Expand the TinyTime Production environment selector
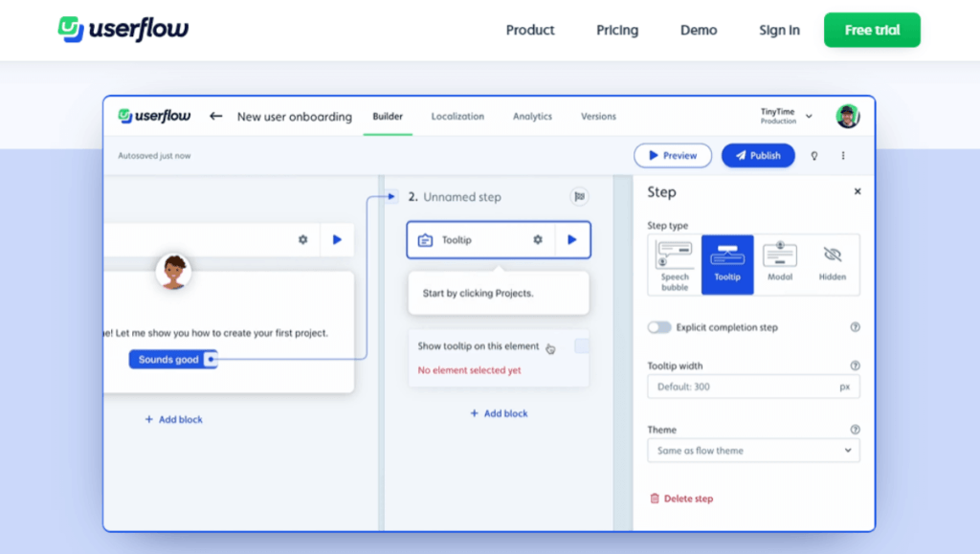The width and height of the screenshot is (980, 554). [785, 116]
